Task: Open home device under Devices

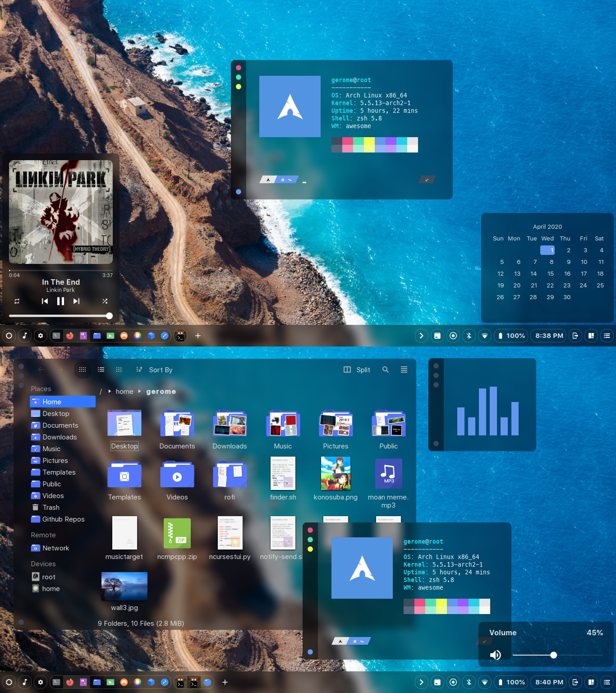Action: tap(63, 589)
